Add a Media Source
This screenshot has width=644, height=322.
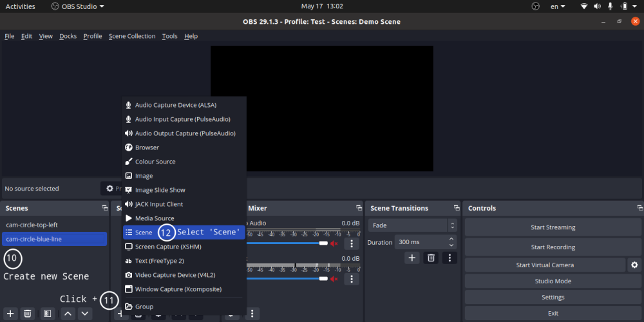pos(184,218)
